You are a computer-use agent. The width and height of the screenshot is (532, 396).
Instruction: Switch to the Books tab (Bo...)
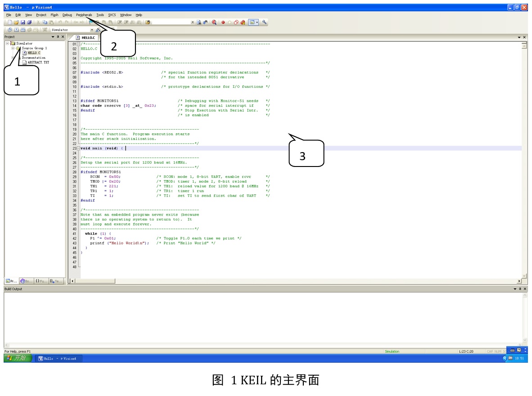tap(26, 281)
